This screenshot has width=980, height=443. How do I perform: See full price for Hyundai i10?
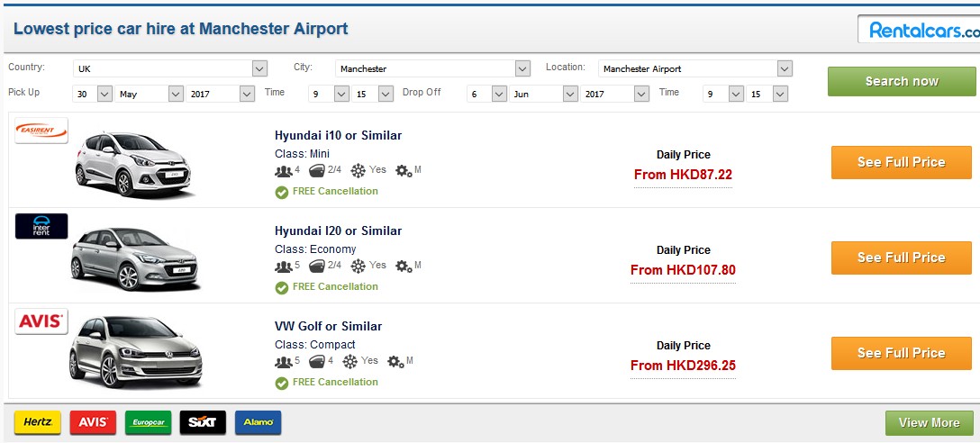902,162
